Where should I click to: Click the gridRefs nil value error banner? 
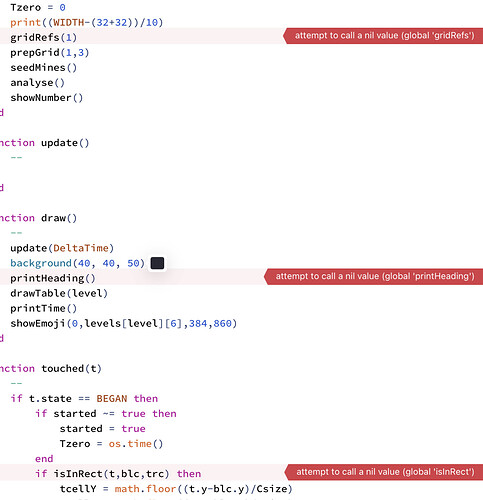383,36
